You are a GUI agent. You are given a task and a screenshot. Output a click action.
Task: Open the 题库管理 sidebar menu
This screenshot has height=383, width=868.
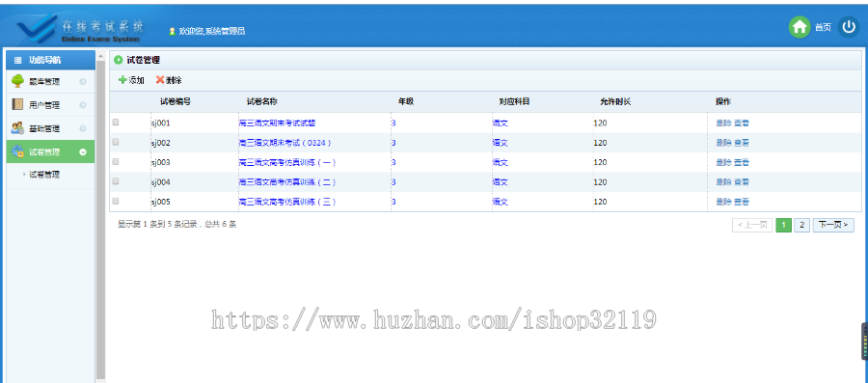pos(50,82)
